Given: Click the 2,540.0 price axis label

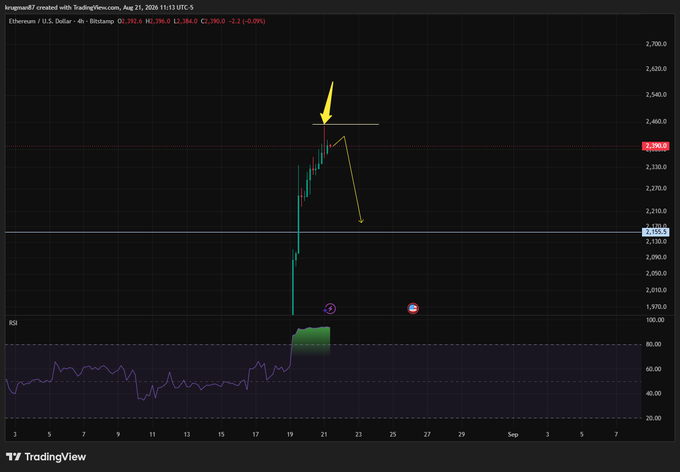Looking at the screenshot, I should click(656, 94).
